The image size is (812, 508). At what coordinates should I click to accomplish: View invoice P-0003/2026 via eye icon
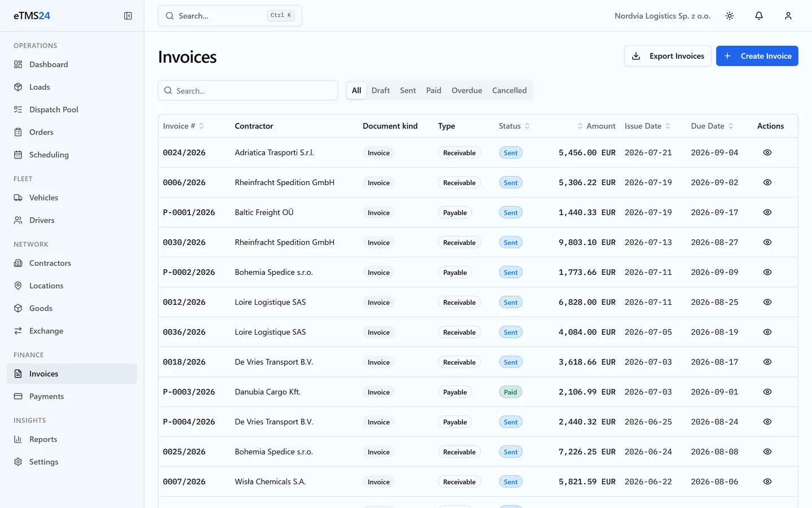click(x=767, y=392)
